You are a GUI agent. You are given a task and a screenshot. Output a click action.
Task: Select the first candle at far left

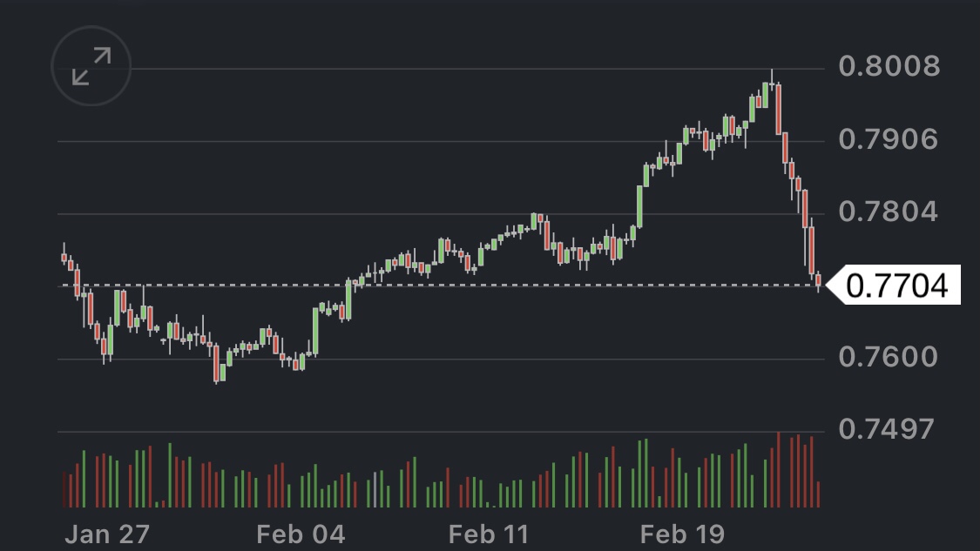pos(64,257)
